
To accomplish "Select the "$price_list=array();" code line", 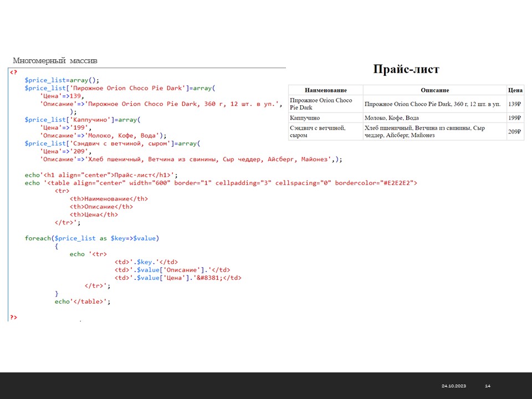I will click(62, 80).
